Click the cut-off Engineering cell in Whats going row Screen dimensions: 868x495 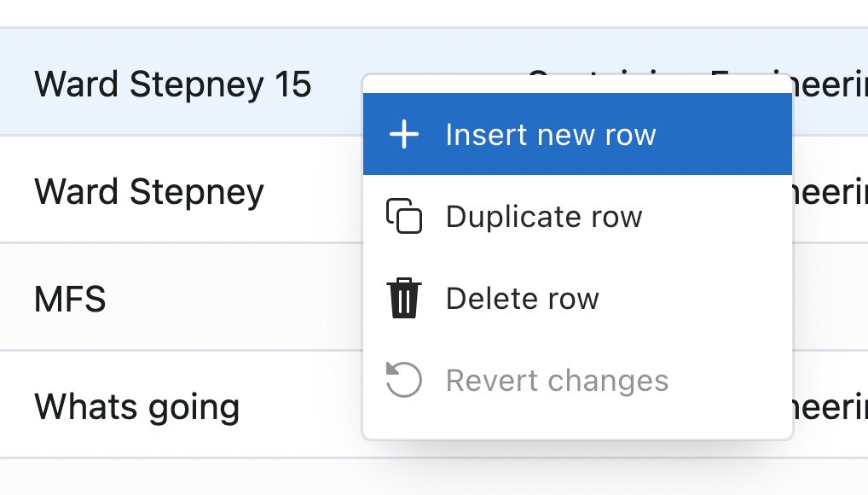pyautogui.click(x=830, y=407)
